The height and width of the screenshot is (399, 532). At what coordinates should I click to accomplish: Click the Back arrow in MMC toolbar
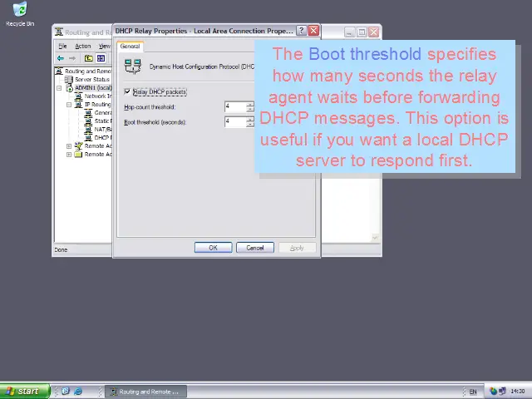(60, 58)
